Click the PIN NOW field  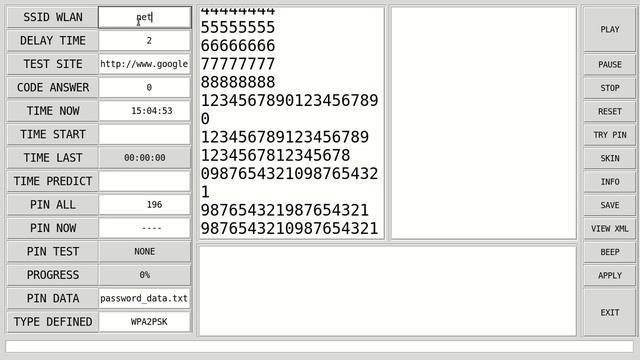(144, 228)
